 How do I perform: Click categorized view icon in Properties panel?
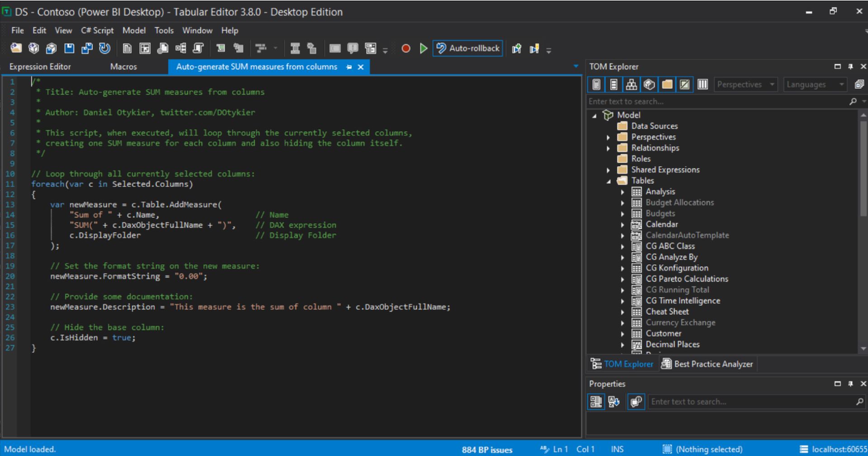pyautogui.click(x=596, y=402)
